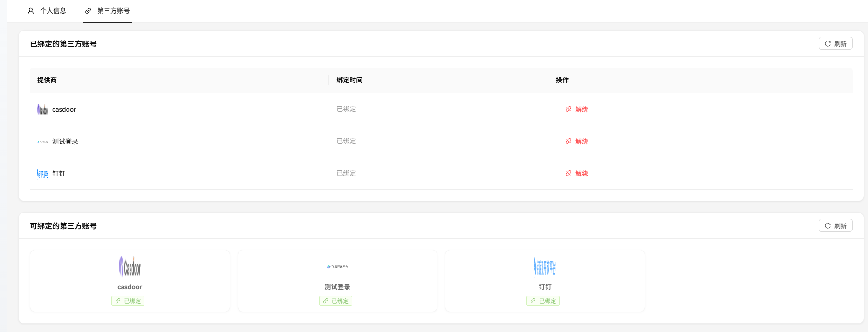Refresh the 可绑定的第三方账号 list
The image size is (868, 332).
coord(835,226)
